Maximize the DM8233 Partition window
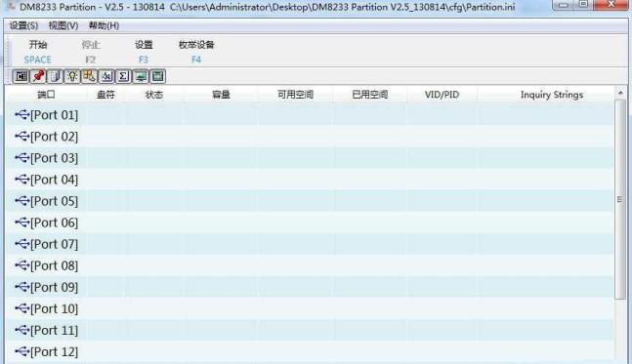The width and height of the screenshot is (632, 364). [583, 5]
